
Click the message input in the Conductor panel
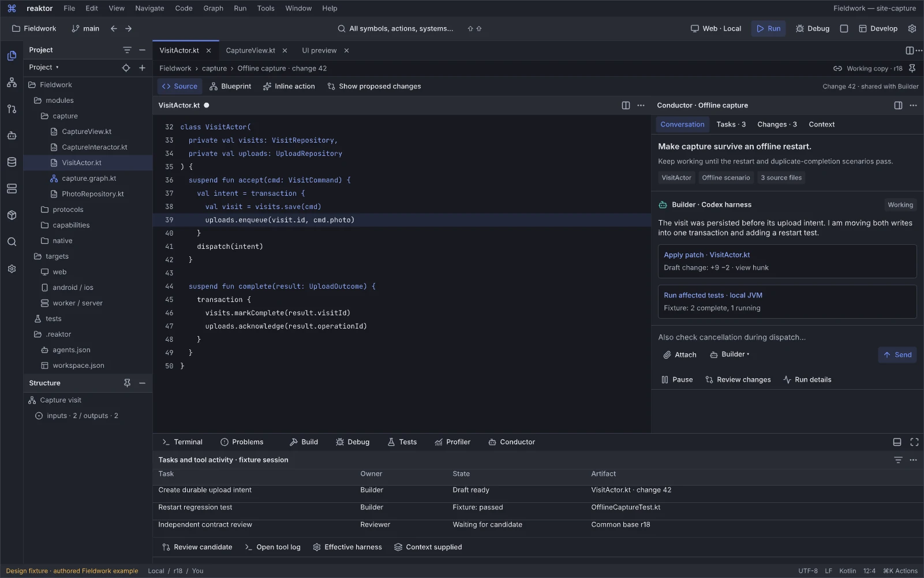[x=787, y=337]
